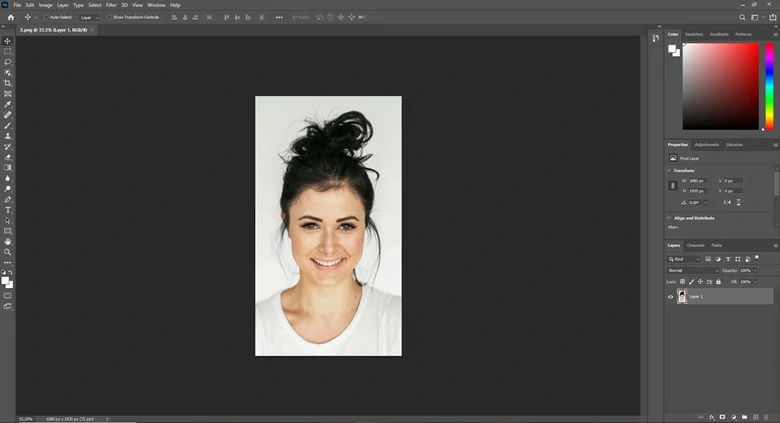The height and width of the screenshot is (423, 780).
Task: Select the Gradient tool
Action: coord(7,168)
